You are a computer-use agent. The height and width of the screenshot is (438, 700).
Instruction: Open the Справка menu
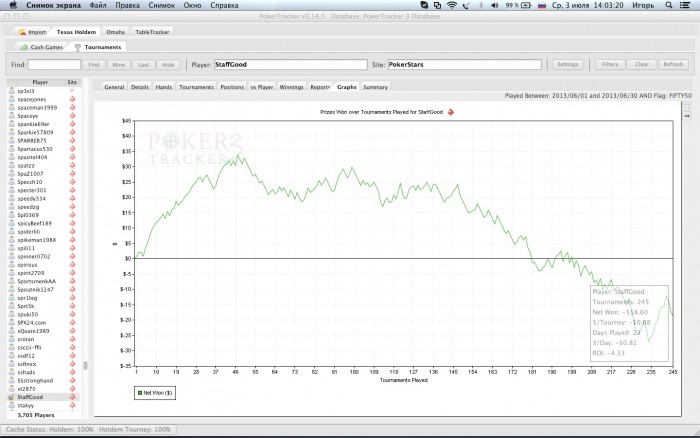tap(224, 5)
